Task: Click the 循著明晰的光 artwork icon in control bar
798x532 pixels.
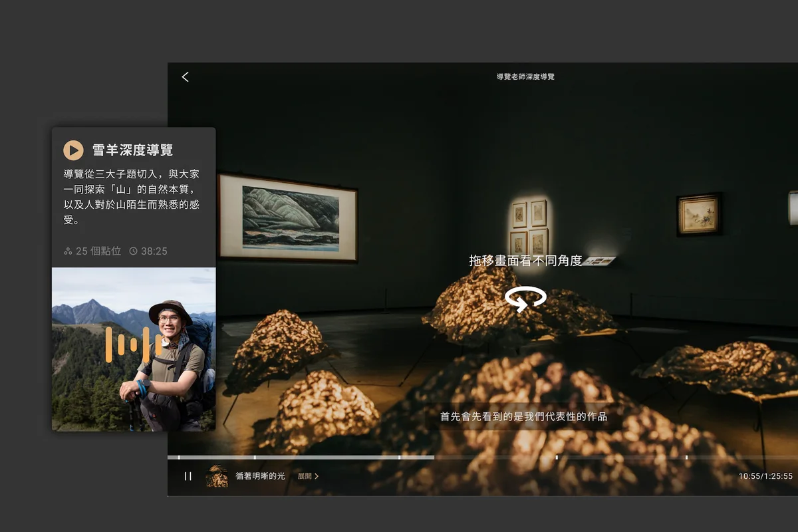Action: (x=215, y=476)
